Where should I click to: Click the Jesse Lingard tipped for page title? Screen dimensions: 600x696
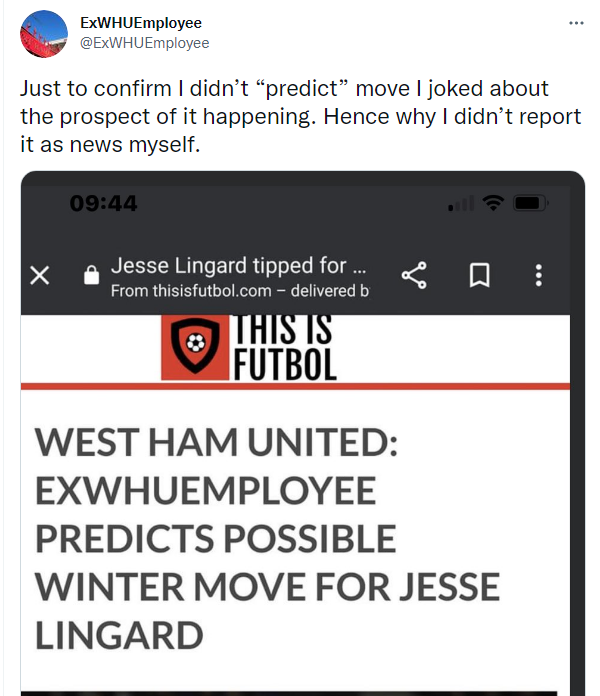coord(238,265)
